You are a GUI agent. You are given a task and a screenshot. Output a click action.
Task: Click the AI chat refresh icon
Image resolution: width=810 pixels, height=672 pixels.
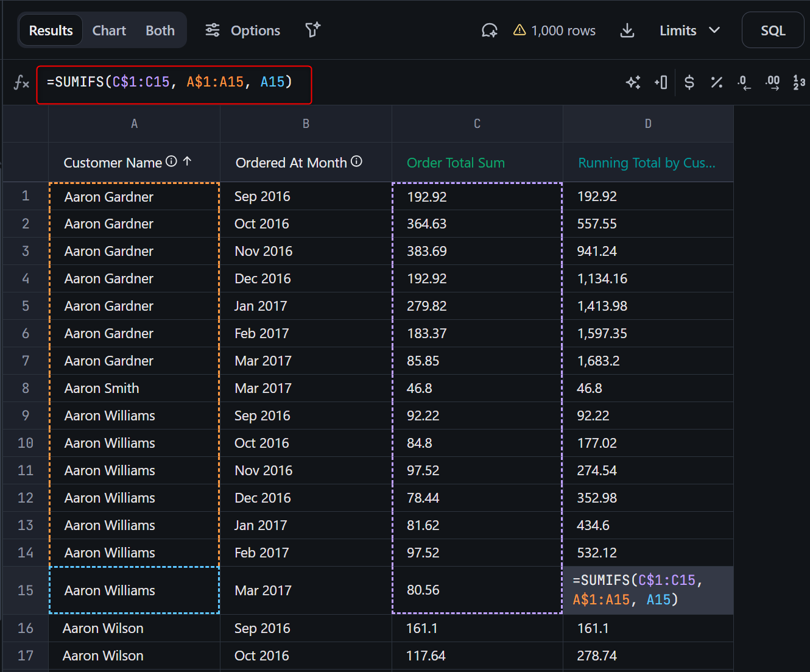click(x=489, y=30)
